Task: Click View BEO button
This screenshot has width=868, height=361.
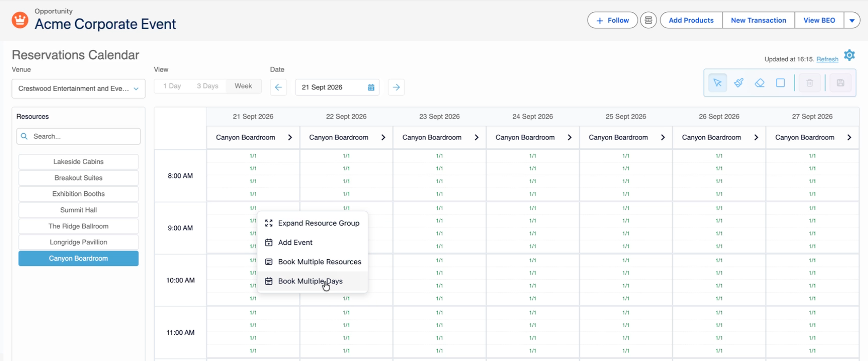Action: pos(819,21)
